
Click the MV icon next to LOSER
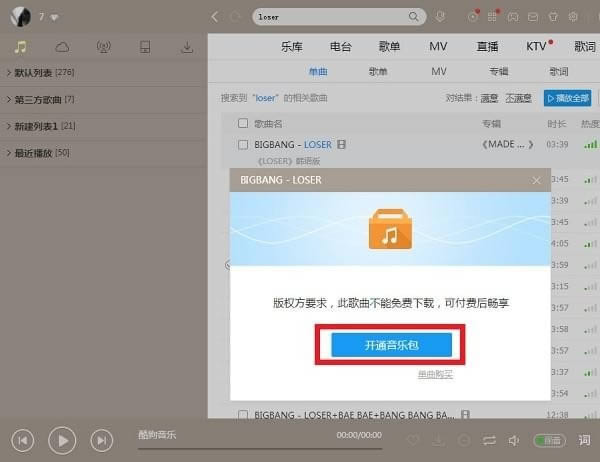coord(342,145)
